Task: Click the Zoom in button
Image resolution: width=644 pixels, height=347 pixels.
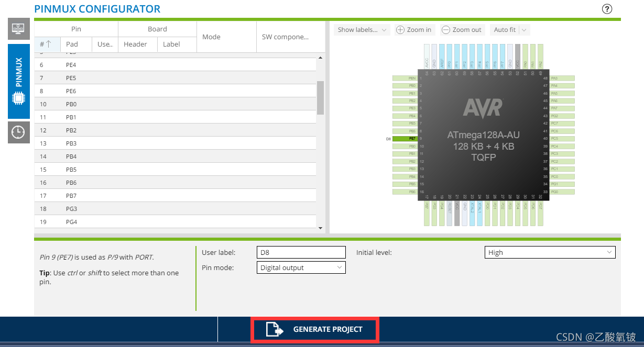Action: (x=414, y=30)
